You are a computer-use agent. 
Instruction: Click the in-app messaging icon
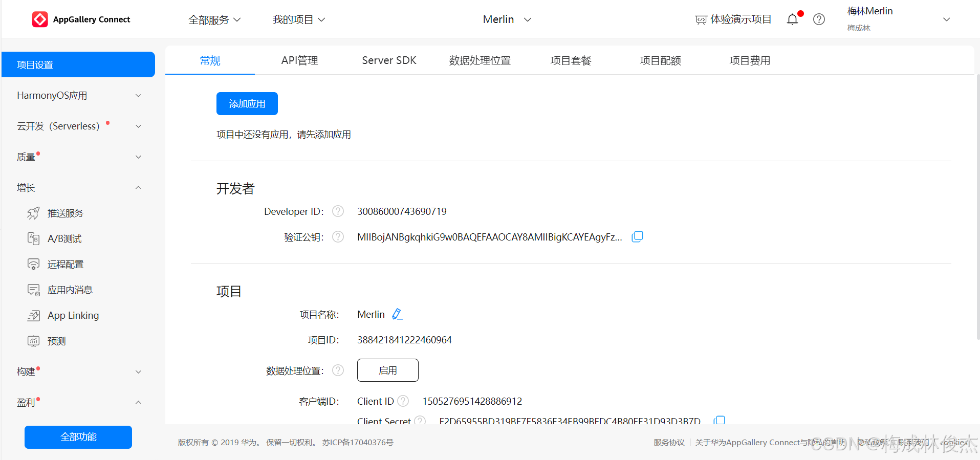pyautogui.click(x=33, y=290)
